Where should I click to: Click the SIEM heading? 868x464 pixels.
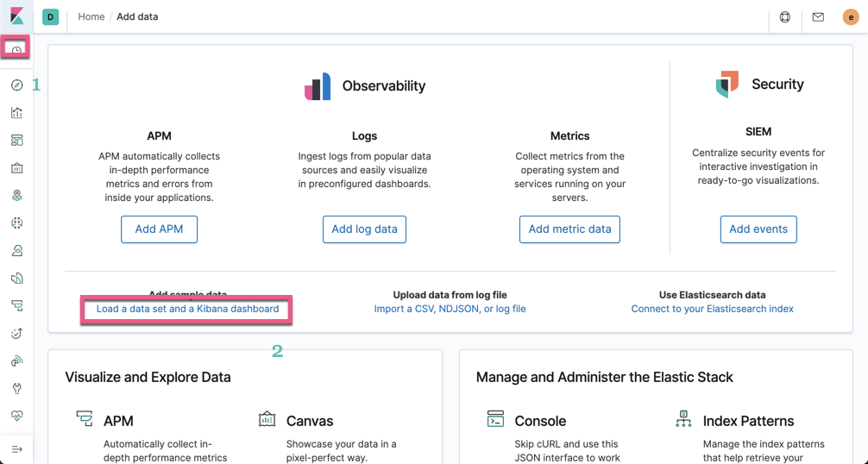pyautogui.click(x=758, y=132)
